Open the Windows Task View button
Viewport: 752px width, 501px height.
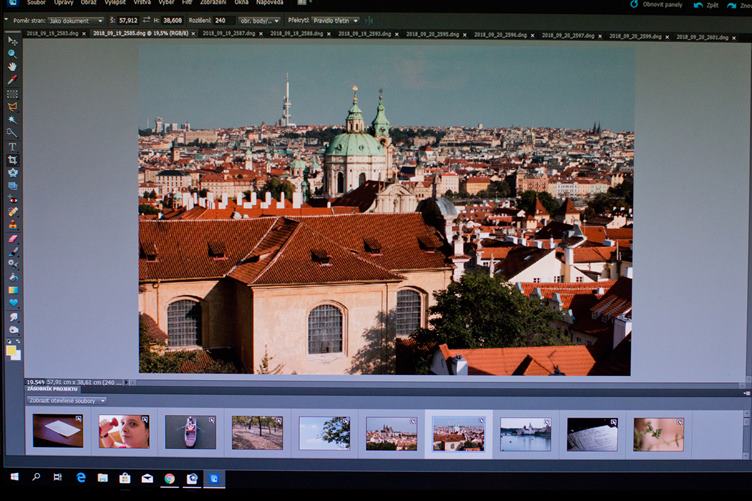coord(58,477)
